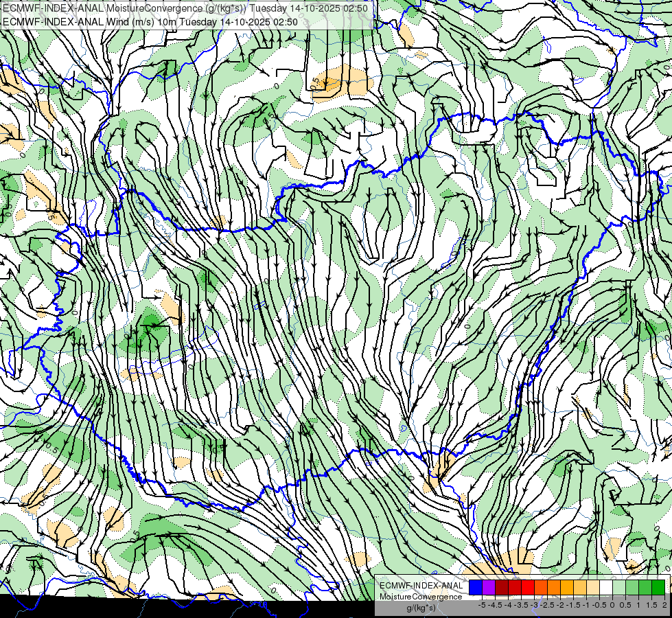Click the MoistureConvergence label in the legend
Screen dimensions: 672x618
(x=421, y=597)
